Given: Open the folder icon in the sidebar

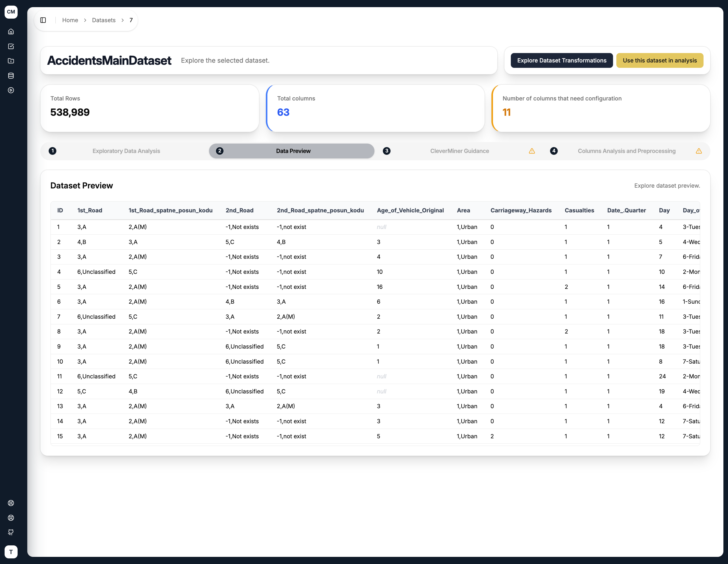Looking at the screenshot, I should coord(11,61).
